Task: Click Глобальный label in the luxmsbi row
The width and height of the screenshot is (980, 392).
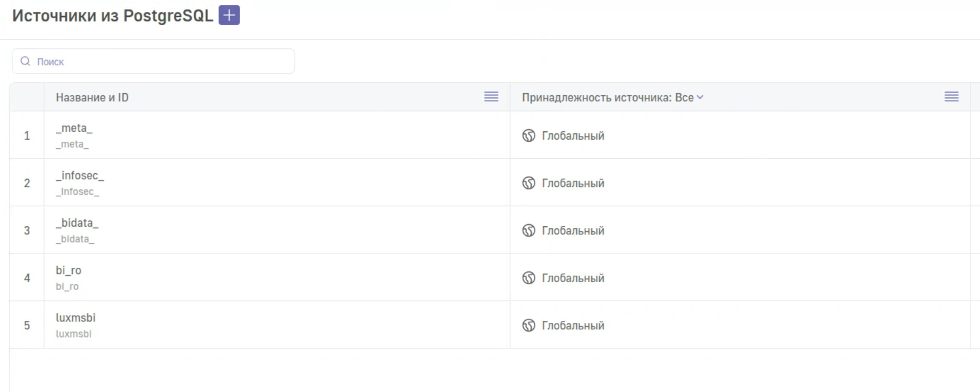Action: [573, 326]
